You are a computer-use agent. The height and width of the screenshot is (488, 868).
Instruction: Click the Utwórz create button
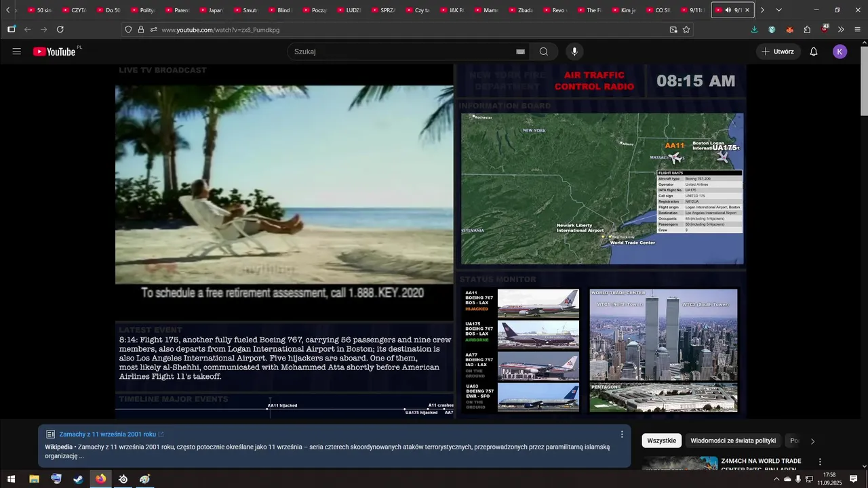[778, 52]
